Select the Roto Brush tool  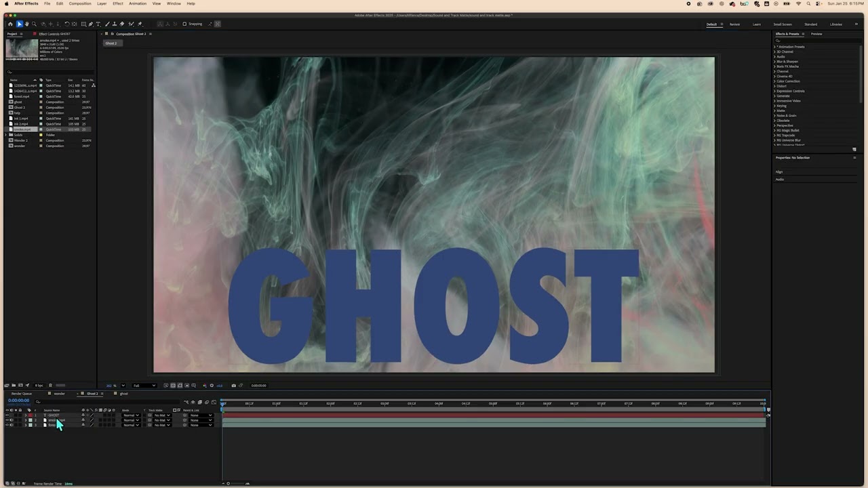pyautogui.click(x=130, y=24)
